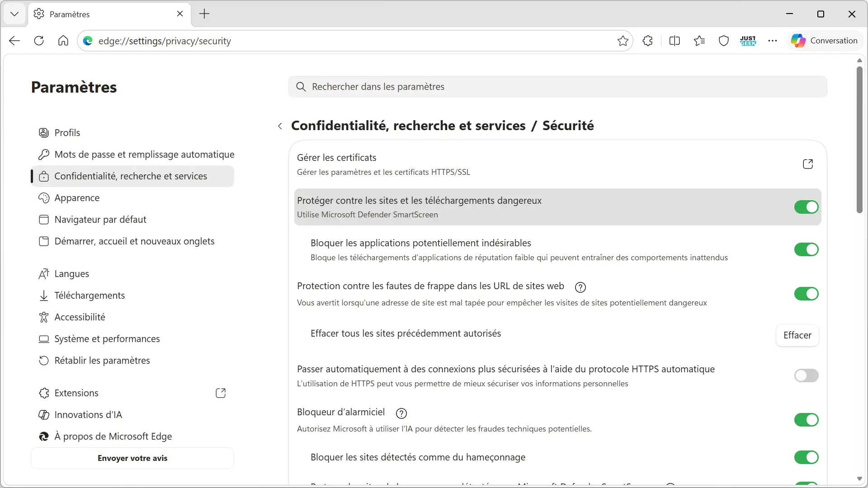Click the Edge logo site info icon
This screenshot has width=868, height=488.
pos(88,41)
